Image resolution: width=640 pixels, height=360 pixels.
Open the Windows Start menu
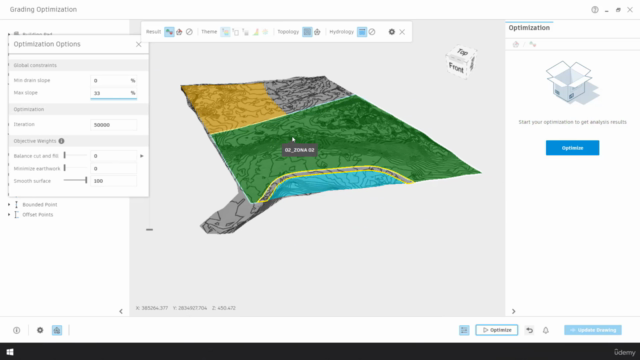coord(10,351)
